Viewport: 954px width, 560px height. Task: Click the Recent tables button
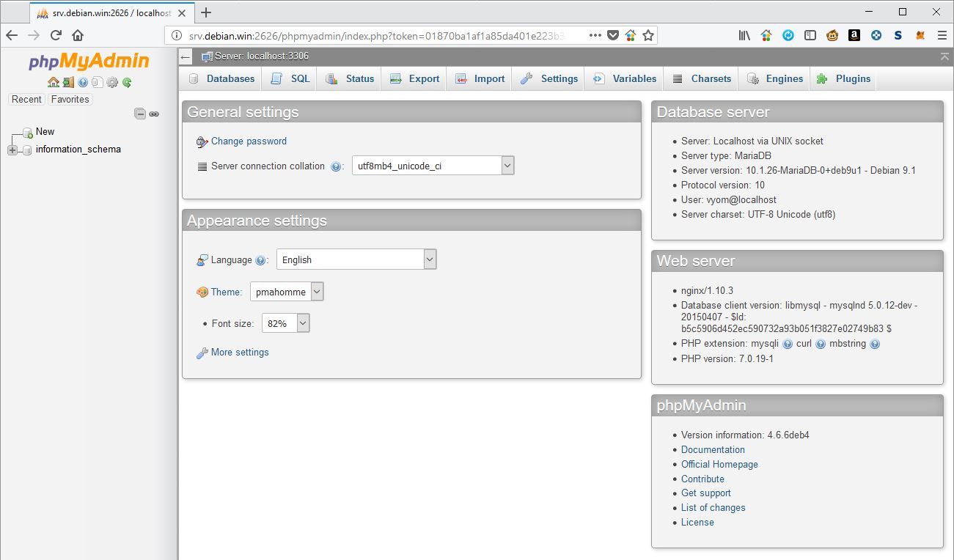click(26, 100)
